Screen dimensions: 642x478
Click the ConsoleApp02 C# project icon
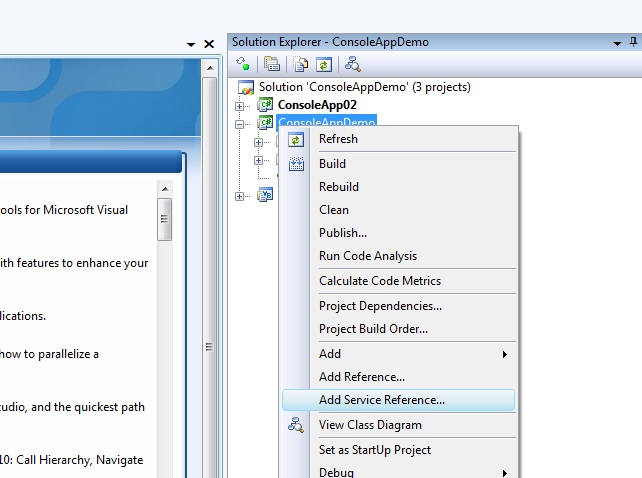tap(266, 105)
